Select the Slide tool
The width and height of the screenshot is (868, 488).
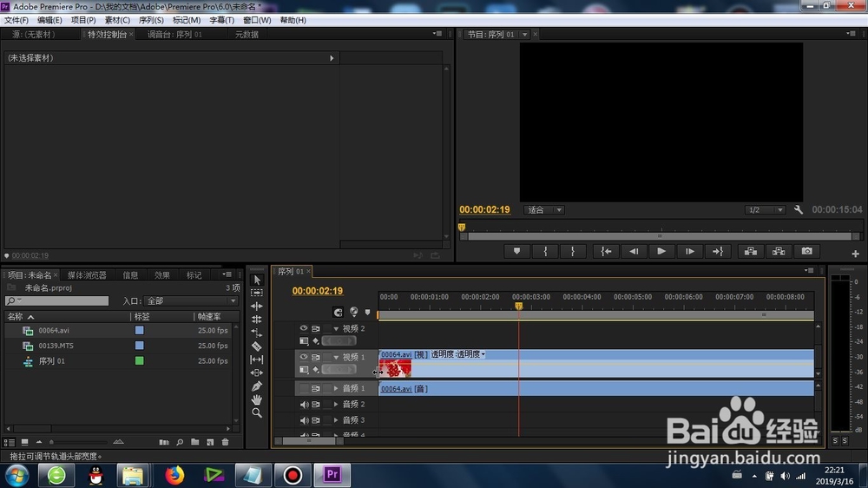(257, 373)
